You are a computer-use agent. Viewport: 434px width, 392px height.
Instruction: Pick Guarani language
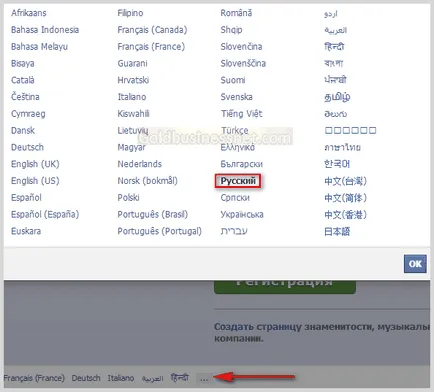click(x=132, y=63)
